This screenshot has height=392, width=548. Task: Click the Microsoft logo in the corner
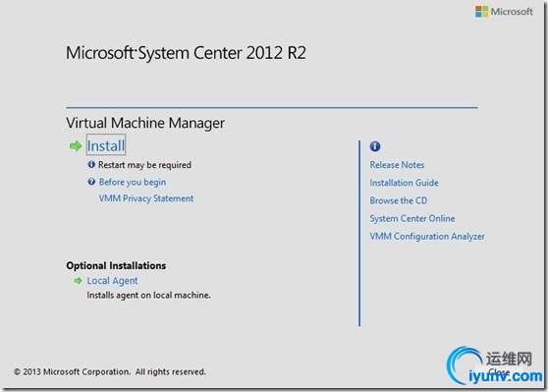(504, 12)
